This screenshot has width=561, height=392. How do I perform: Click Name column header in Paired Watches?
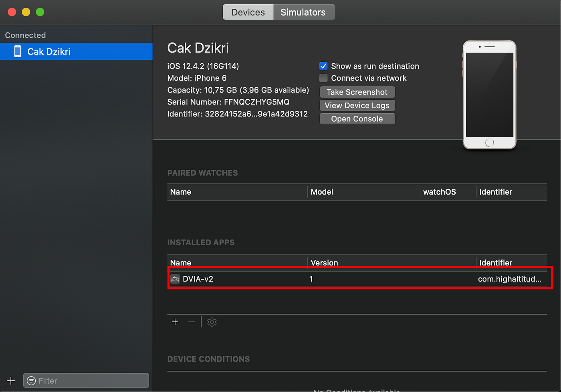[181, 192]
